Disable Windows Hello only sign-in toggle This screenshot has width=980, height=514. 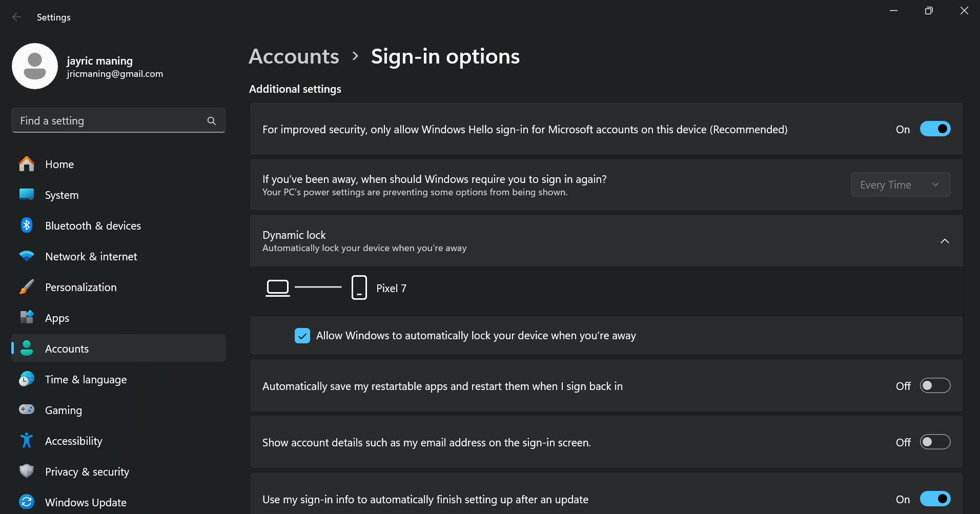pyautogui.click(x=934, y=129)
